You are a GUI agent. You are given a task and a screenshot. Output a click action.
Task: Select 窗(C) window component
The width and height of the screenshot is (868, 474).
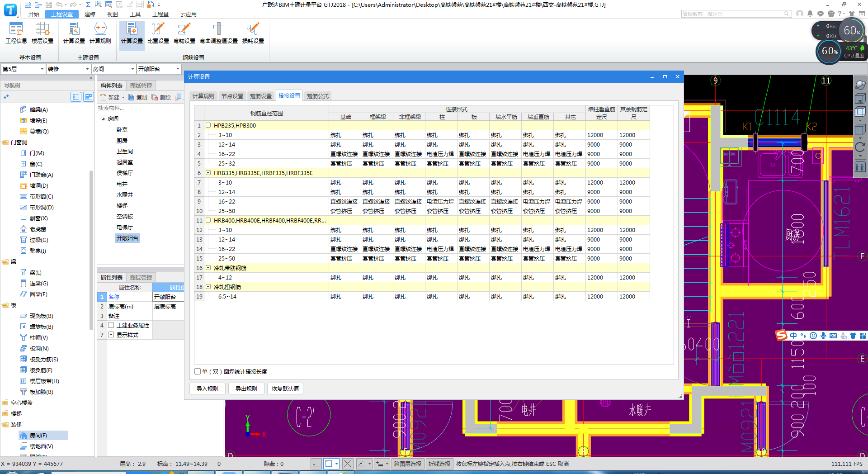31,164
